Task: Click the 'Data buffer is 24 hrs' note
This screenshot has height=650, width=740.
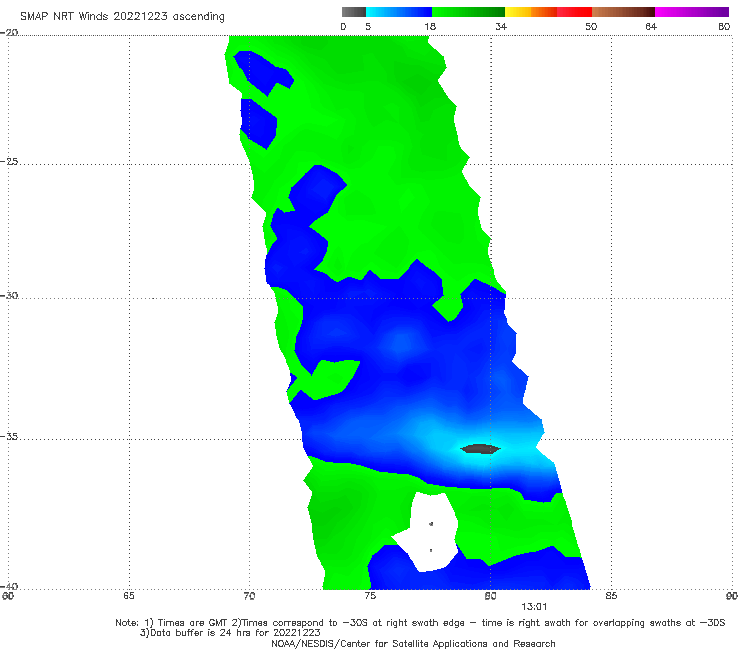Action: click(x=230, y=633)
